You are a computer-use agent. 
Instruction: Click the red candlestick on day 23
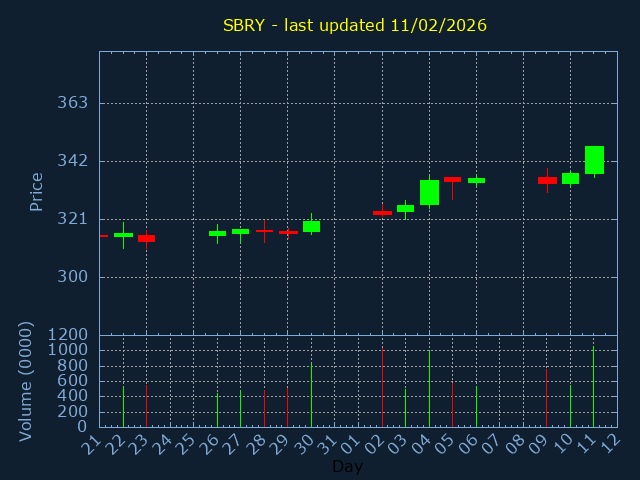coord(146,238)
